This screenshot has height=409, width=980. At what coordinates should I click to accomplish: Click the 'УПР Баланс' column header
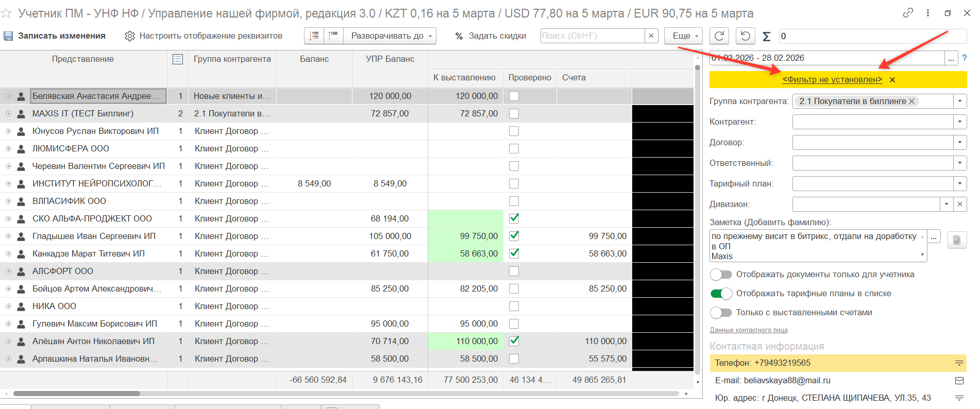390,59
